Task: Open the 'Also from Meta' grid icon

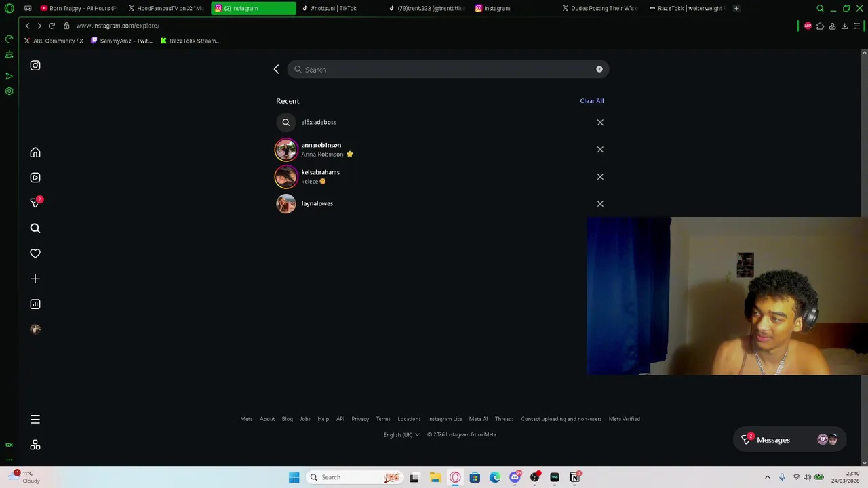Action: 35,445
